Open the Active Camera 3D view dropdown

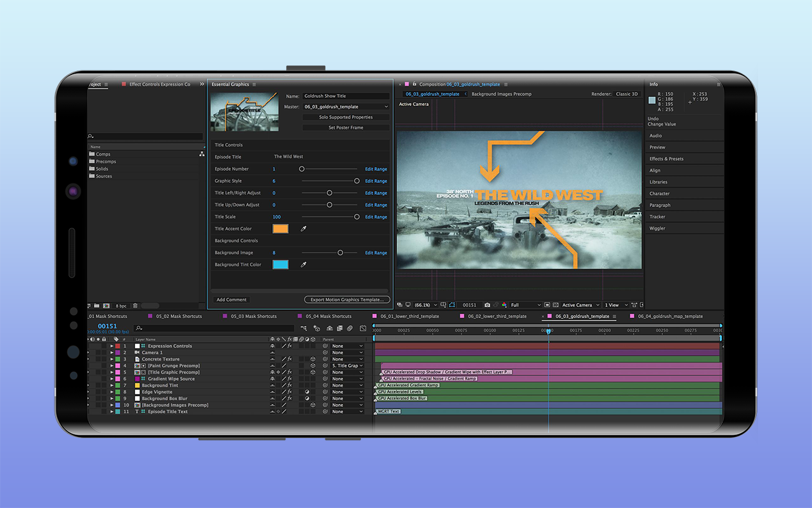[580, 305]
